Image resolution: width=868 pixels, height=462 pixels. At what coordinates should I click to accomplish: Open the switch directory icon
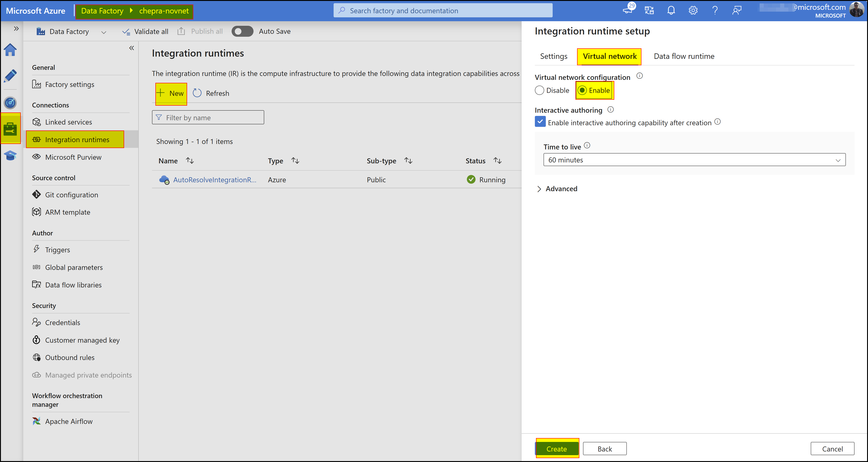click(649, 10)
